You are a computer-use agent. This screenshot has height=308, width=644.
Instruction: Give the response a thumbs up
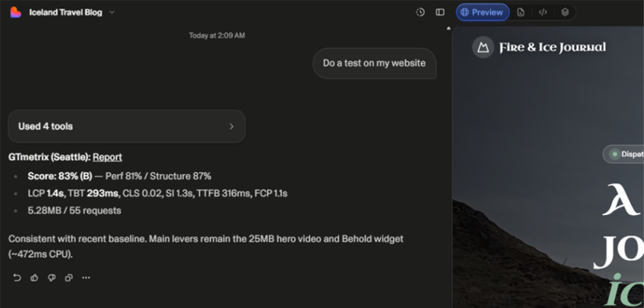coord(34,277)
